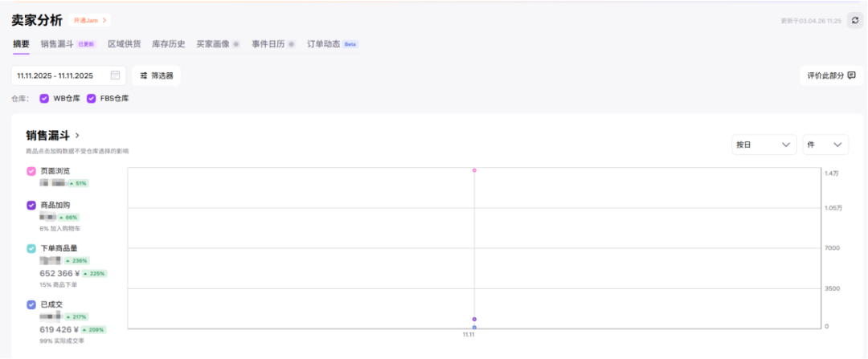Screen dimensions: 868x359
Task: Open the 区域供货 tab
Action: click(x=124, y=44)
